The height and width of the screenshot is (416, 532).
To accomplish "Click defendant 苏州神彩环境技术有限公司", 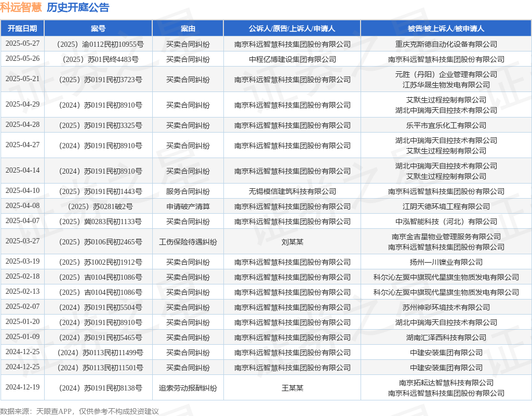I will pyautogui.click(x=446, y=307).
